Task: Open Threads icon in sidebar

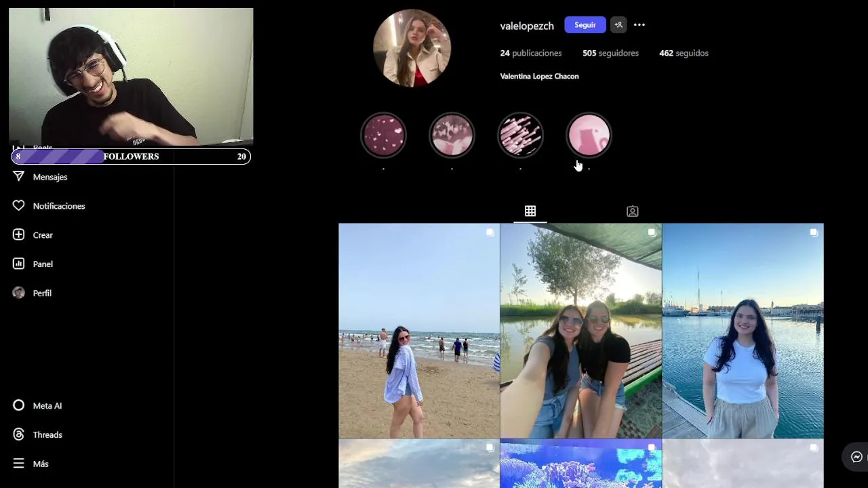Action: click(18, 435)
